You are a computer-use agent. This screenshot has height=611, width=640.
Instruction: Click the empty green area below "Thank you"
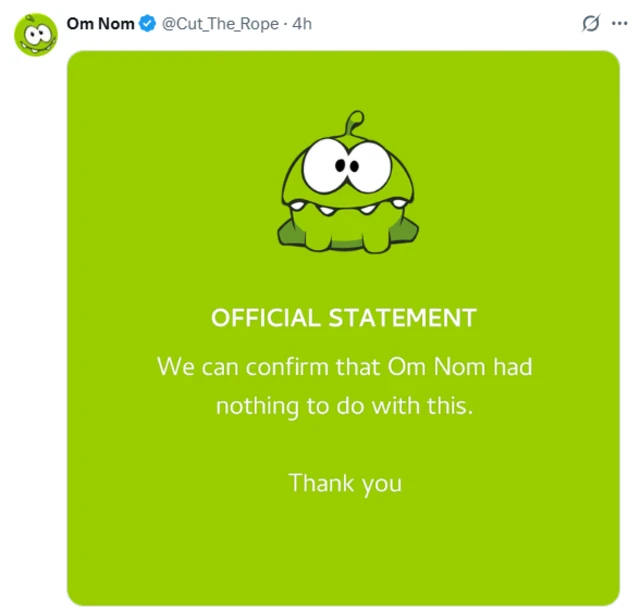(x=344, y=550)
